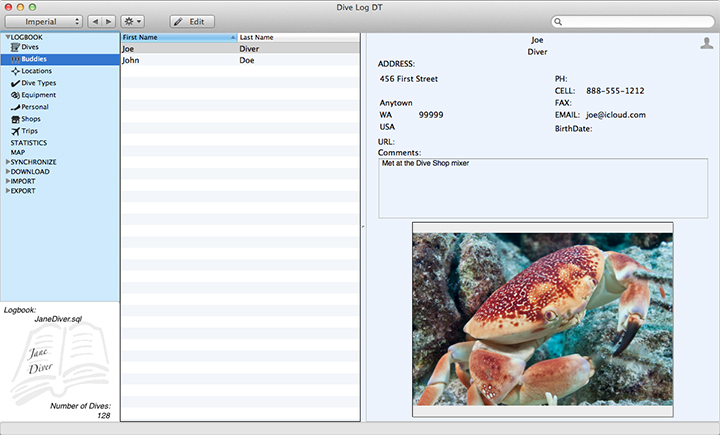The image size is (720, 435).
Task: Select the Locations sidebar item
Action: (36, 71)
